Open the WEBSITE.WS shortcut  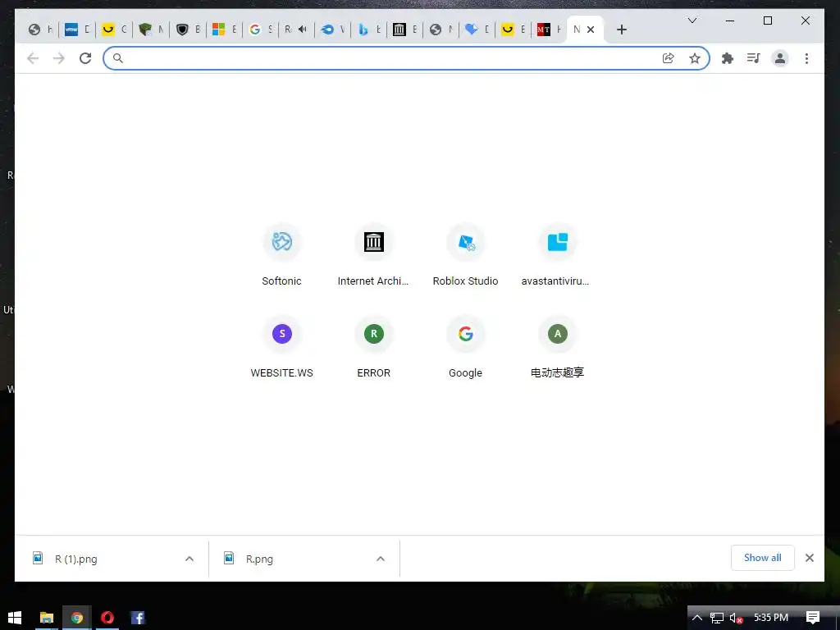click(282, 347)
